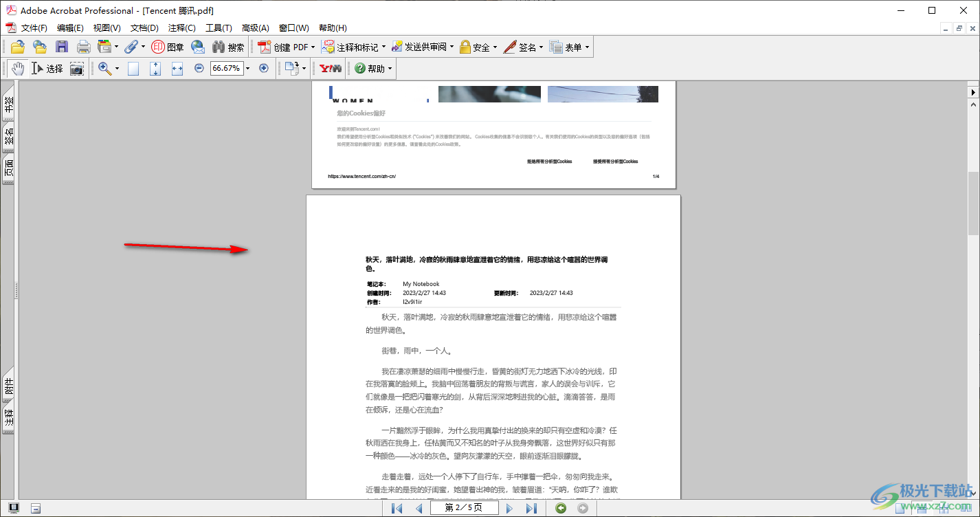Activate the 选择 text selection tool
Screen dimensions: 980x517
tap(47, 68)
